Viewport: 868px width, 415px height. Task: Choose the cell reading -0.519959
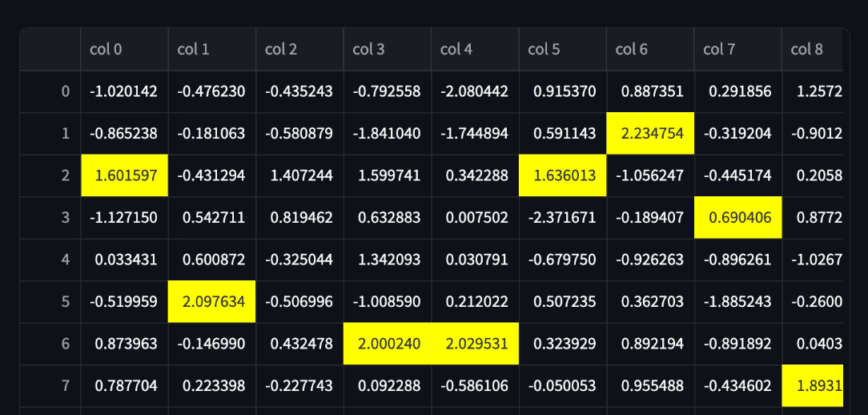tap(125, 302)
